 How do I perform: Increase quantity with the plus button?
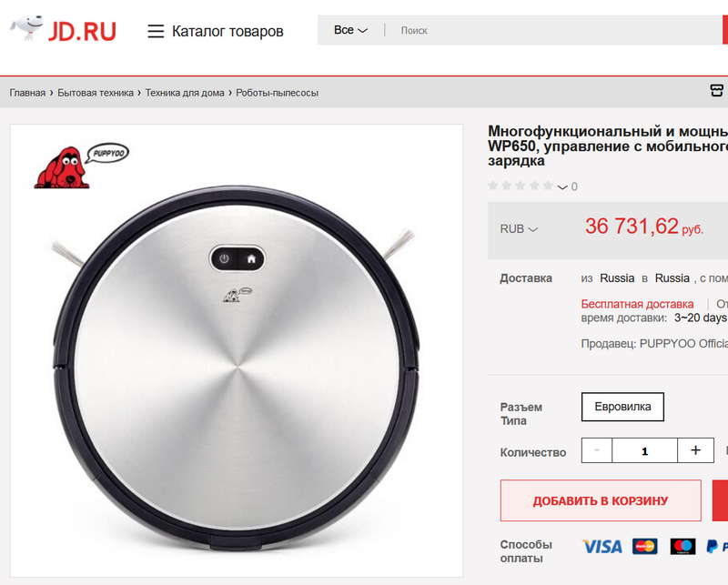695,450
